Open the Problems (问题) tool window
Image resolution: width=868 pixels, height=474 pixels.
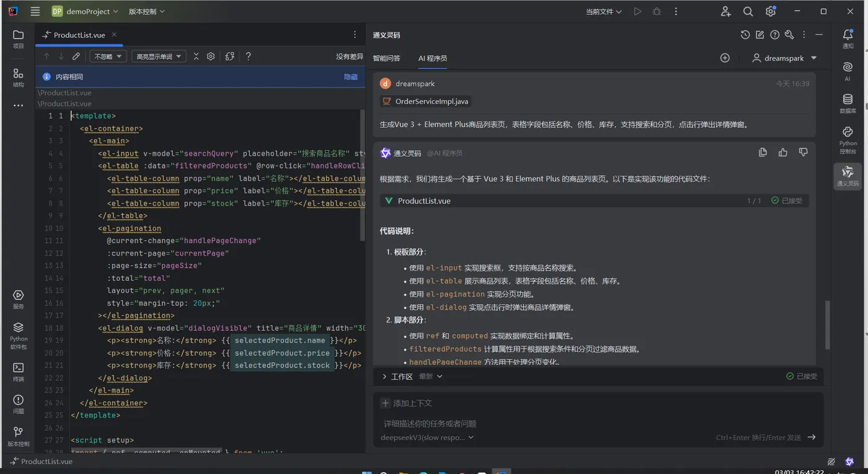pos(19,405)
